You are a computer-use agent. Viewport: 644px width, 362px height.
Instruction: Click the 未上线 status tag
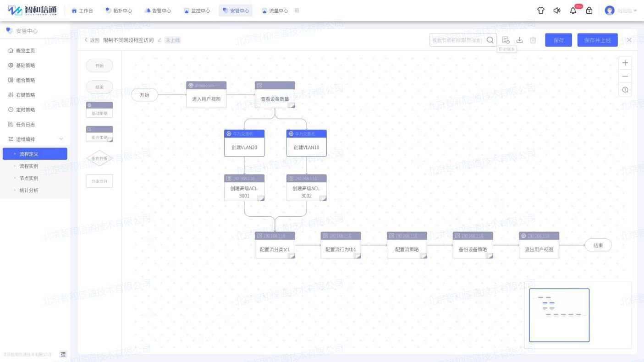click(173, 40)
